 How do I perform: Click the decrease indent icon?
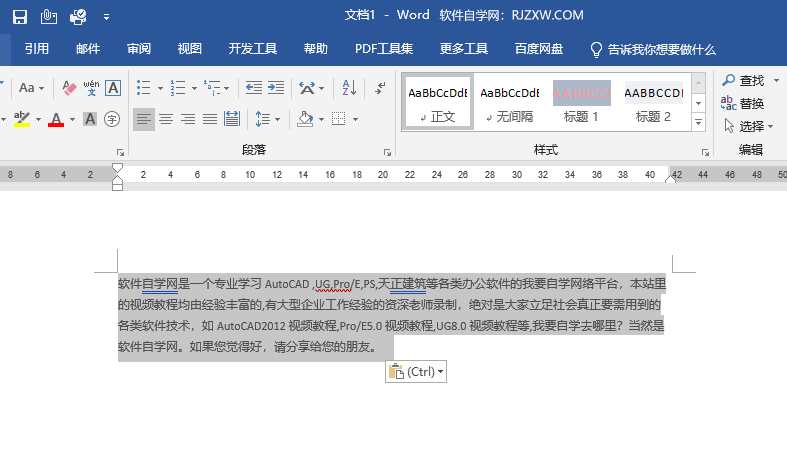point(253,88)
